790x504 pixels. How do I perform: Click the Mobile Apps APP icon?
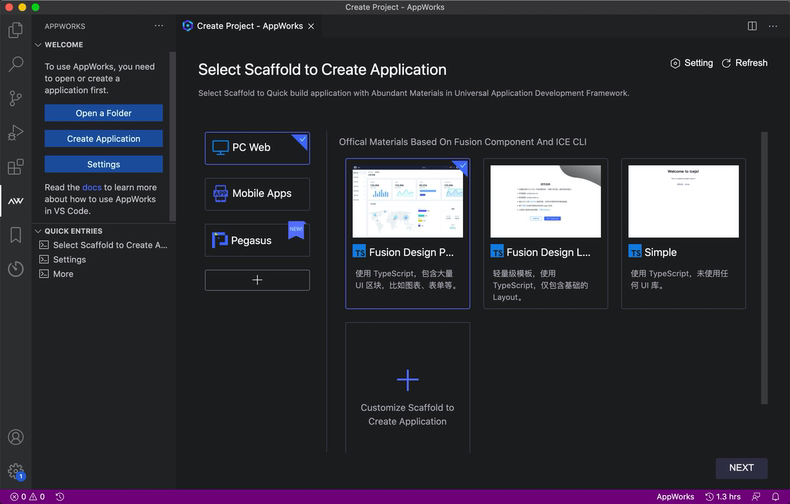[x=221, y=194]
